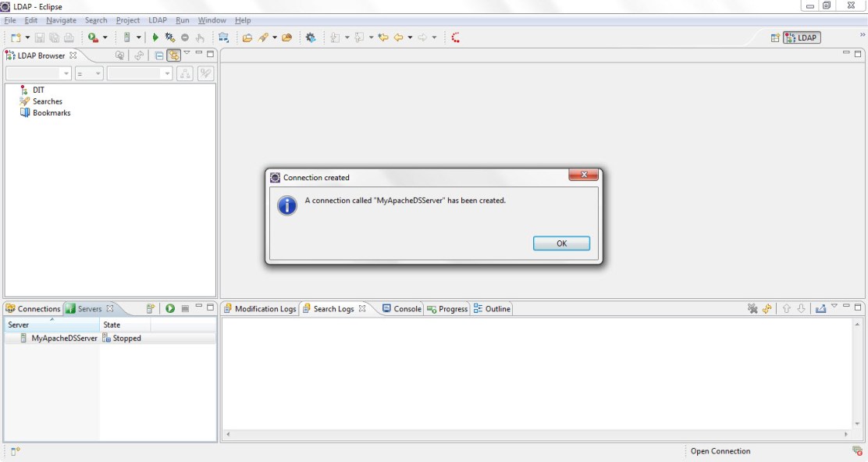Click the horizontal scrollbar in Search Logs panel
Screen dimensions: 868x462
pos(535,434)
